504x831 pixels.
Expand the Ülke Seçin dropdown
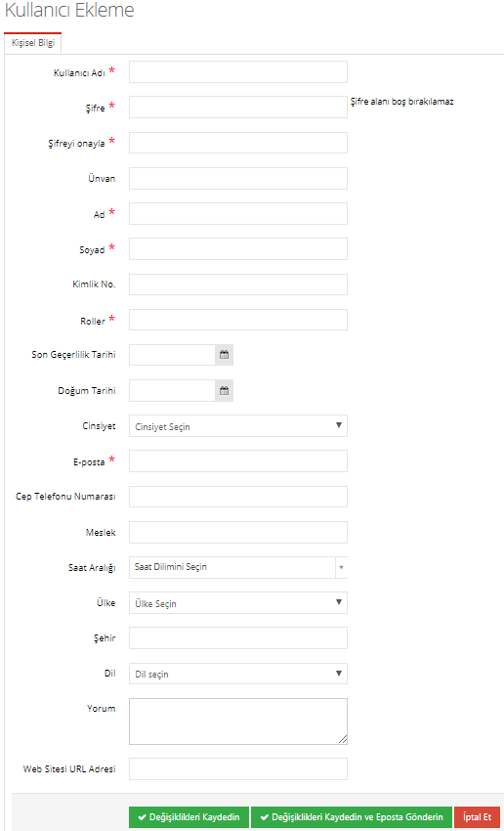pyautogui.click(x=238, y=603)
